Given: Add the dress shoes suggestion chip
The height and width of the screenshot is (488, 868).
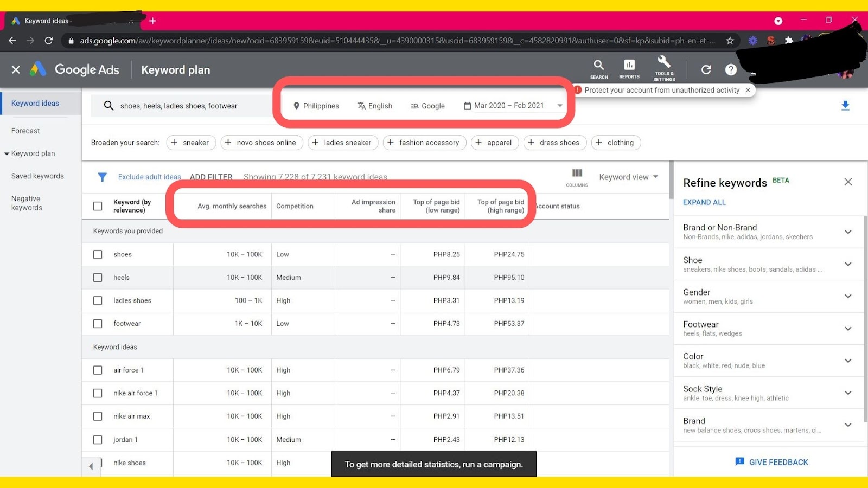Looking at the screenshot, I should tap(555, 143).
